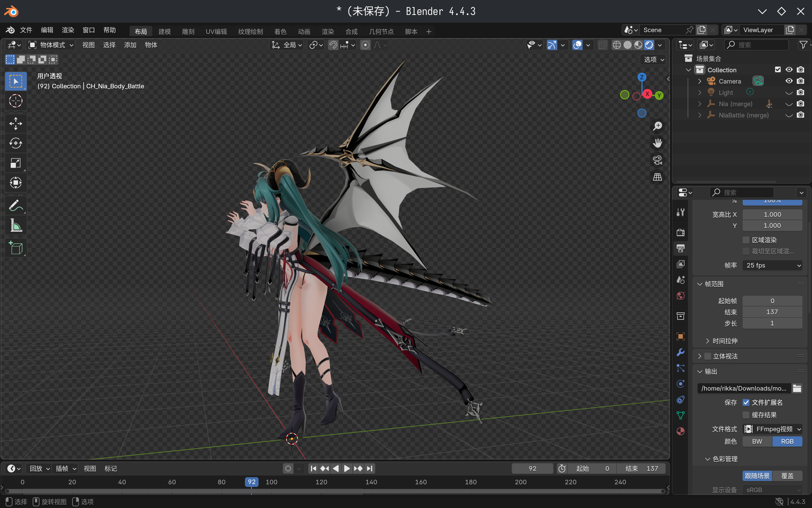Select the Measure tool
812x508 pixels.
pos(16,225)
